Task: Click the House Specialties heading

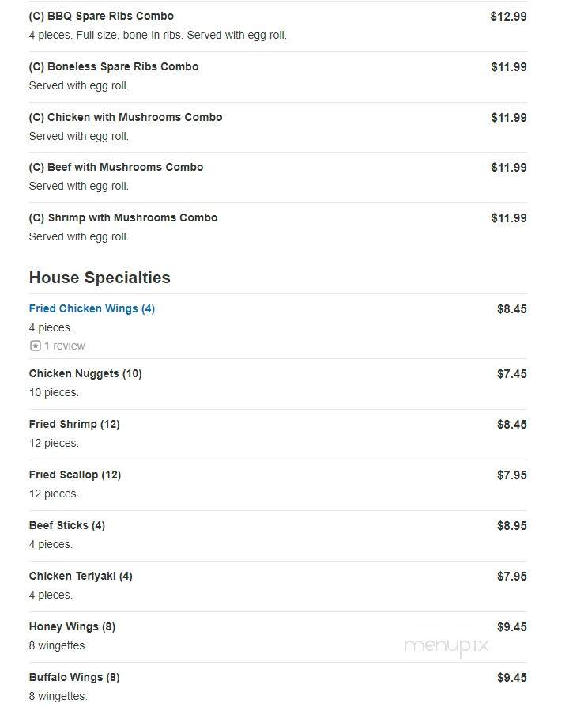Action: (x=100, y=278)
